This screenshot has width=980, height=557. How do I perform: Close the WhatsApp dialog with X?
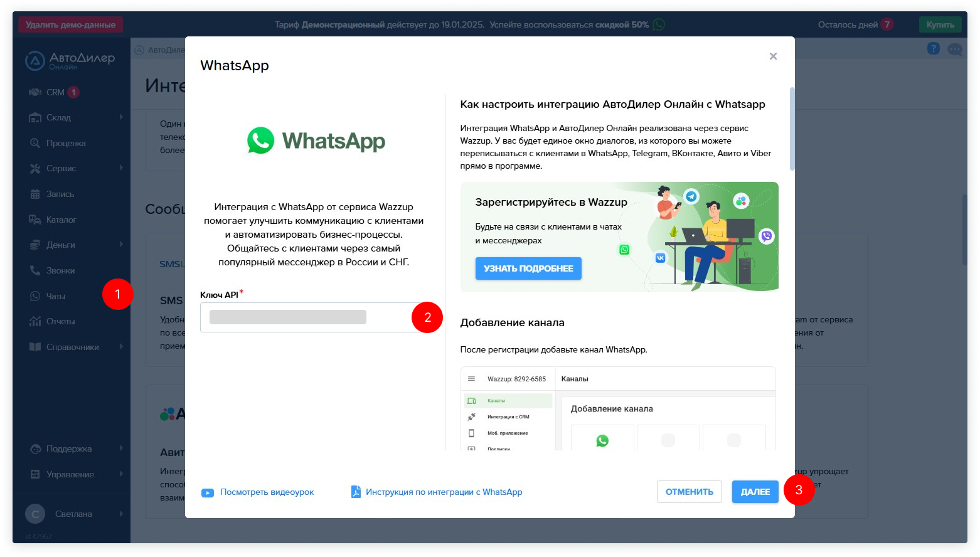click(x=773, y=56)
